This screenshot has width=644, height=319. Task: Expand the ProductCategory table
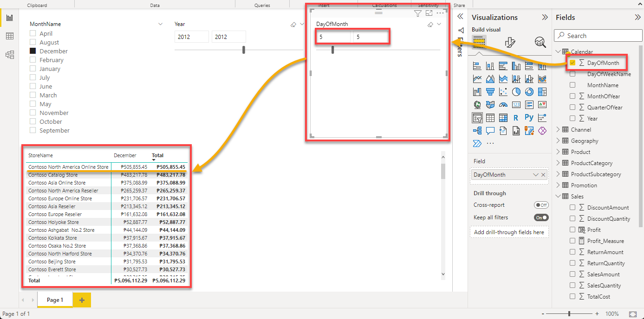(x=558, y=163)
